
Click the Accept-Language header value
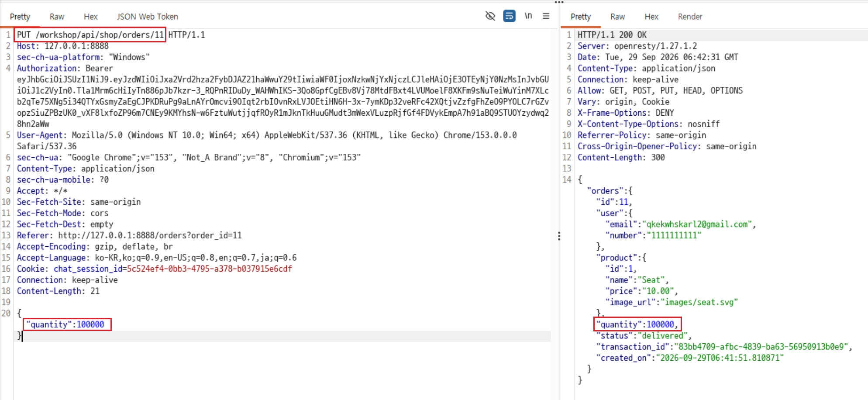tap(196, 258)
